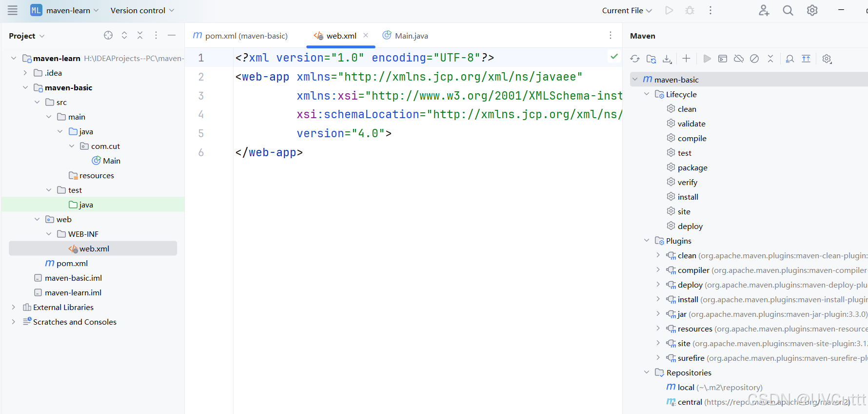
Task: Expand Scratches and Consoles
Action: click(x=13, y=322)
